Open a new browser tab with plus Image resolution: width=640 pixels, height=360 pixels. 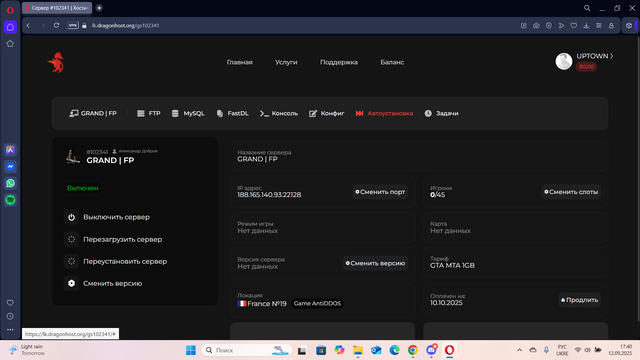(x=99, y=8)
